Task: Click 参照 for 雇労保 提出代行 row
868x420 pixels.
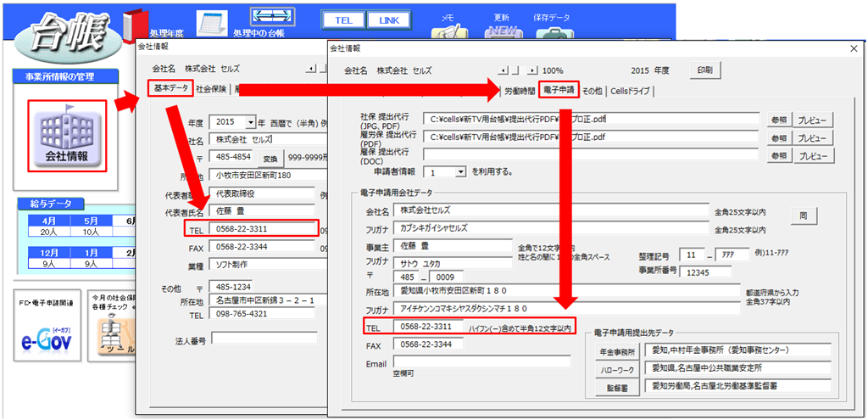Action: [778, 138]
